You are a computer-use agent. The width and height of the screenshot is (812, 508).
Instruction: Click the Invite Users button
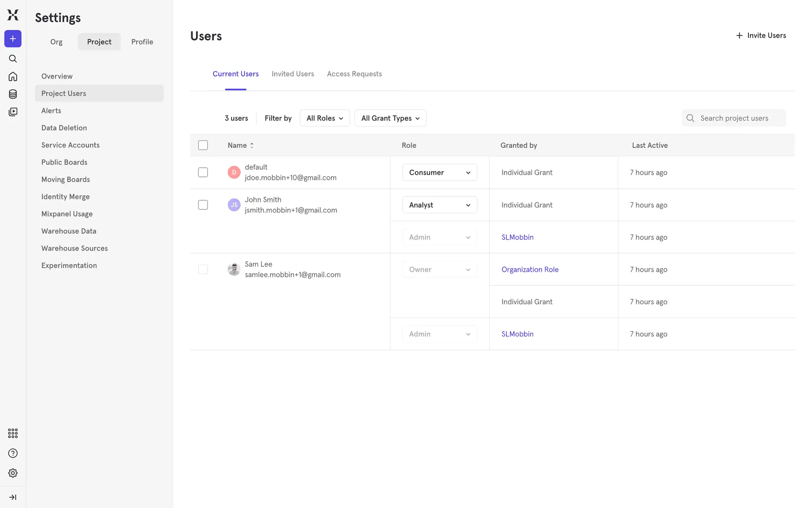pyautogui.click(x=760, y=36)
